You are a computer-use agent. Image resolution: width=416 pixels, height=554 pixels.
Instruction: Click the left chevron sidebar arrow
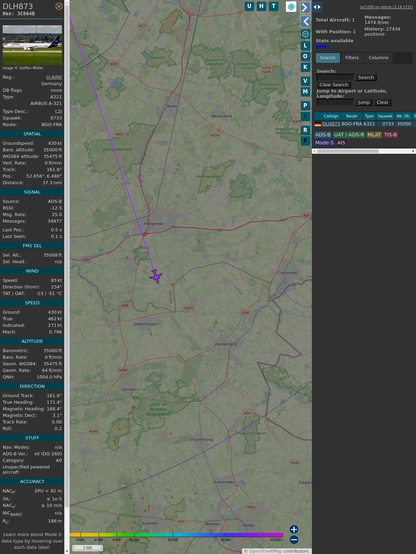[x=305, y=22]
